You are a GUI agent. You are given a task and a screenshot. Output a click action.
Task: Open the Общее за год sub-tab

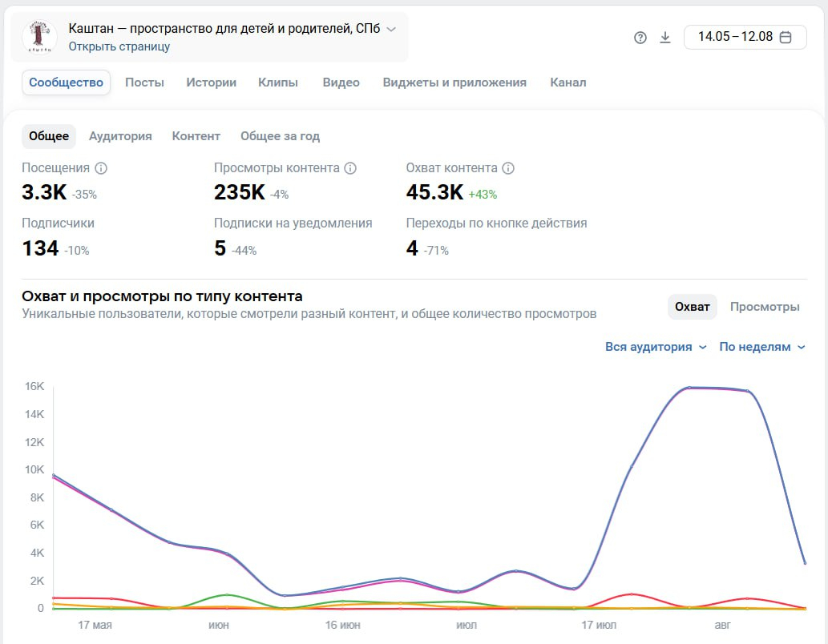(280, 136)
